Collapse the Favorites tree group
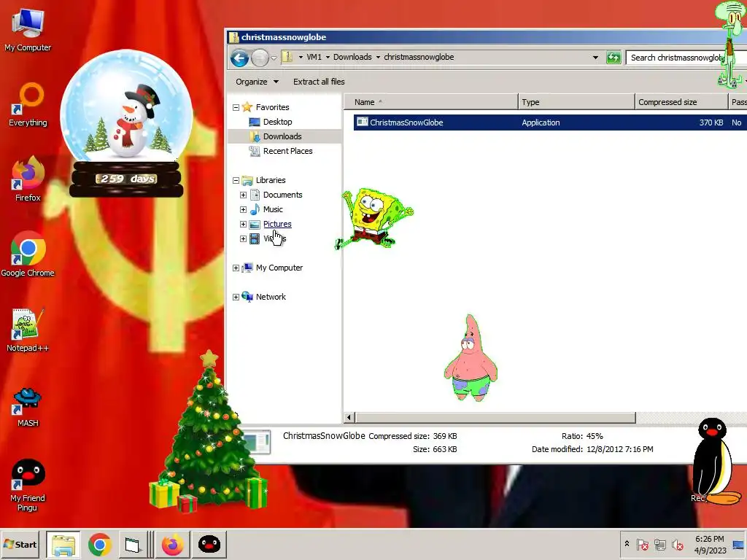 pyautogui.click(x=236, y=108)
